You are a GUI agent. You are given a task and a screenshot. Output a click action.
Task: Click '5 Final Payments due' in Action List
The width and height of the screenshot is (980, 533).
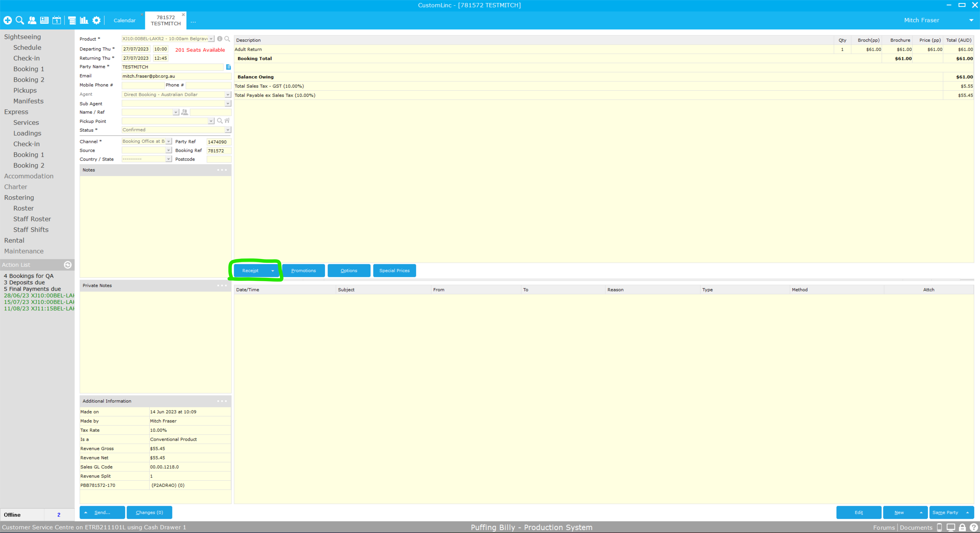32,289
